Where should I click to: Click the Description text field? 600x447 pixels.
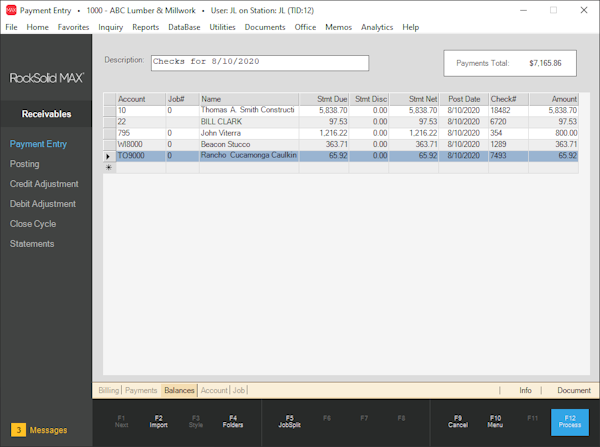(259, 62)
